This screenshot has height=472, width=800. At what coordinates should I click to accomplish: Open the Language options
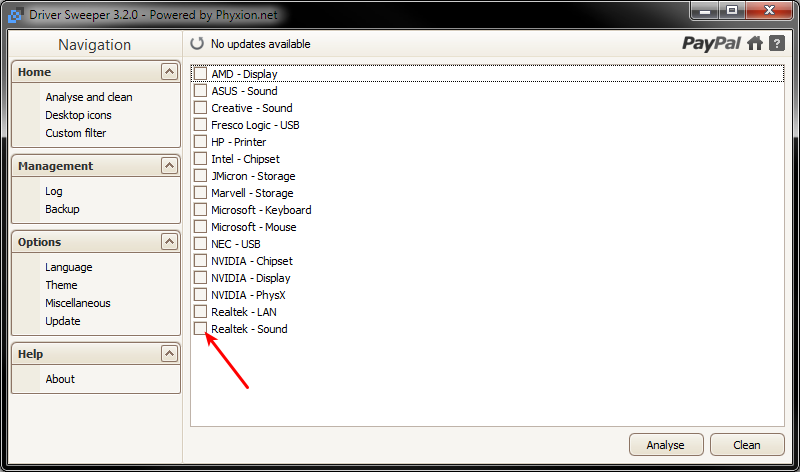coord(68,267)
